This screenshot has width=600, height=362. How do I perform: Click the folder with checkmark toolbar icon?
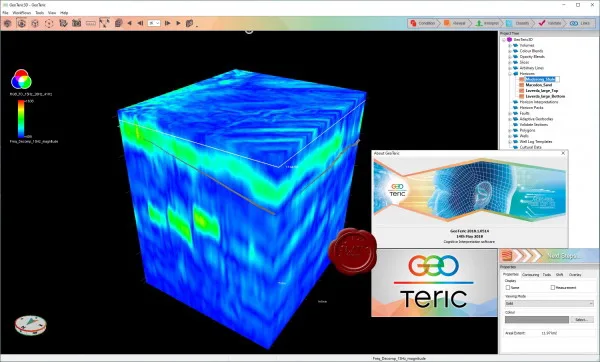click(63, 23)
